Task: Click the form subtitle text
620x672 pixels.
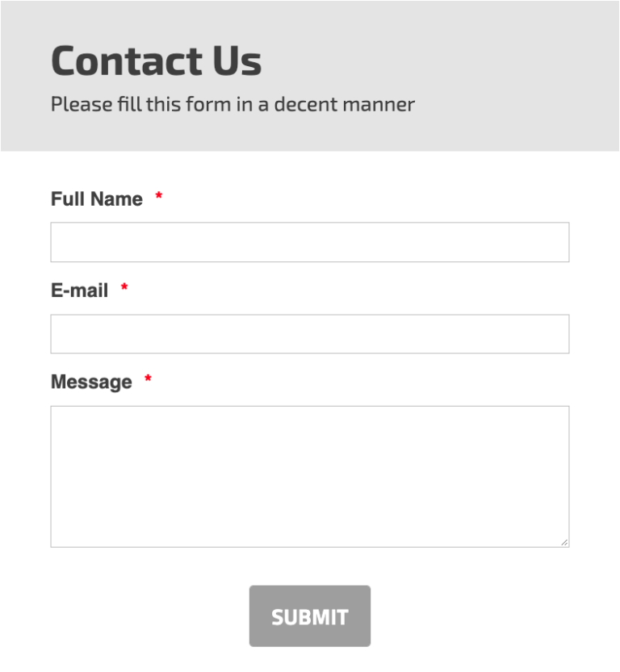Action: tap(232, 104)
